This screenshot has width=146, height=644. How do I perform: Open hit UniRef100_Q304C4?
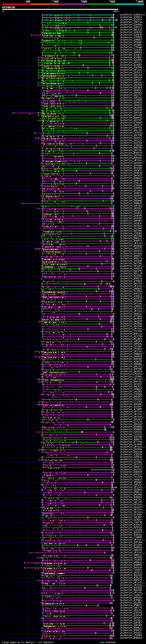pyautogui.click(x=131, y=20)
